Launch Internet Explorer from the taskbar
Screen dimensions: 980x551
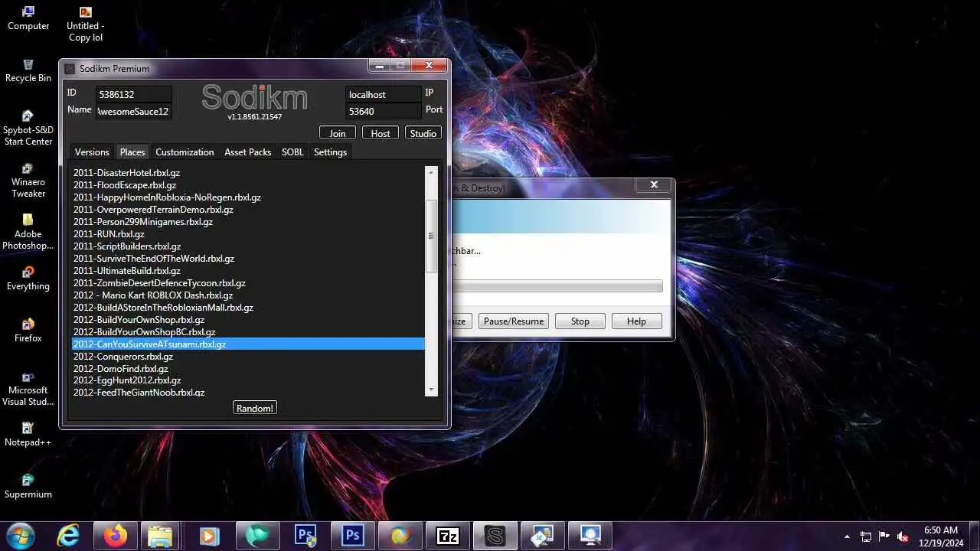pos(69,536)
